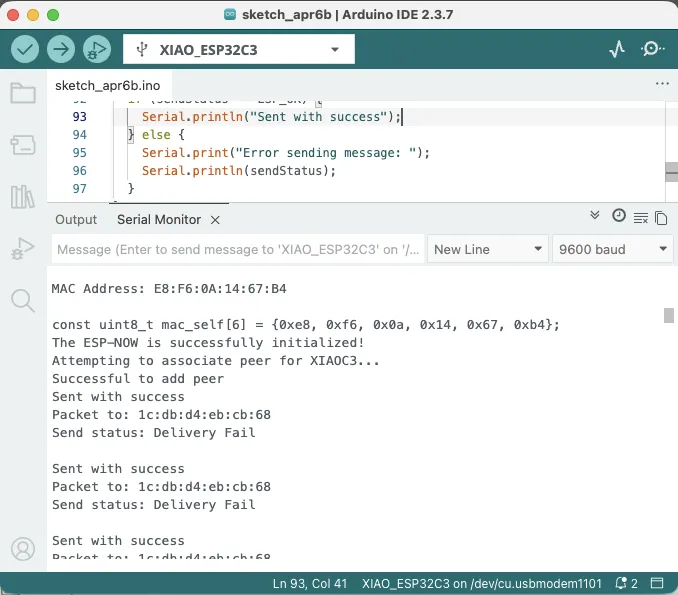Select the sketch_apr6b.ino editor tab
678x595 pixels.
108,86
